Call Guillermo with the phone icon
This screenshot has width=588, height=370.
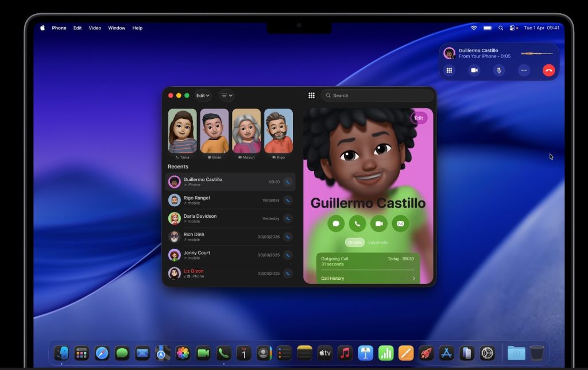[357, 223]
